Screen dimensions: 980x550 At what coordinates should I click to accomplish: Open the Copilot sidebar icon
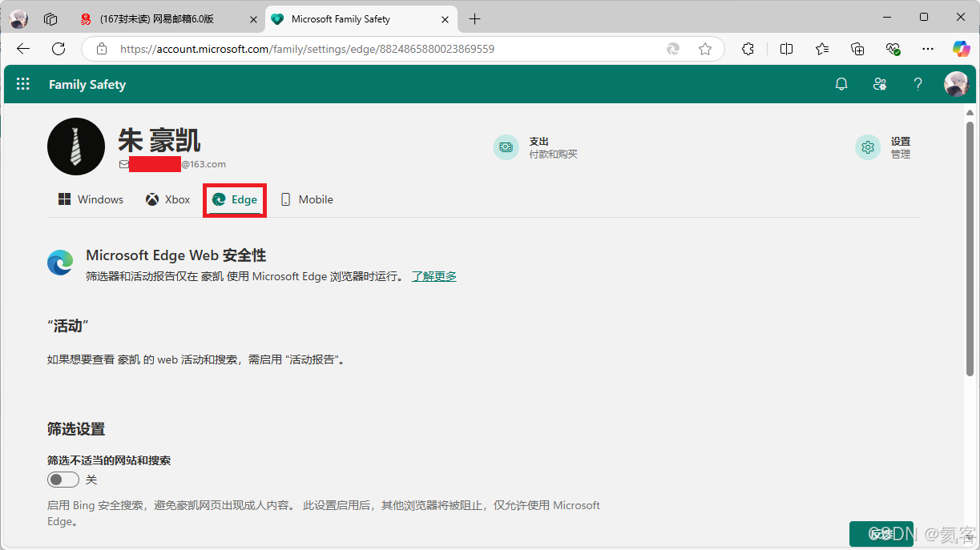tap(961, 49)
